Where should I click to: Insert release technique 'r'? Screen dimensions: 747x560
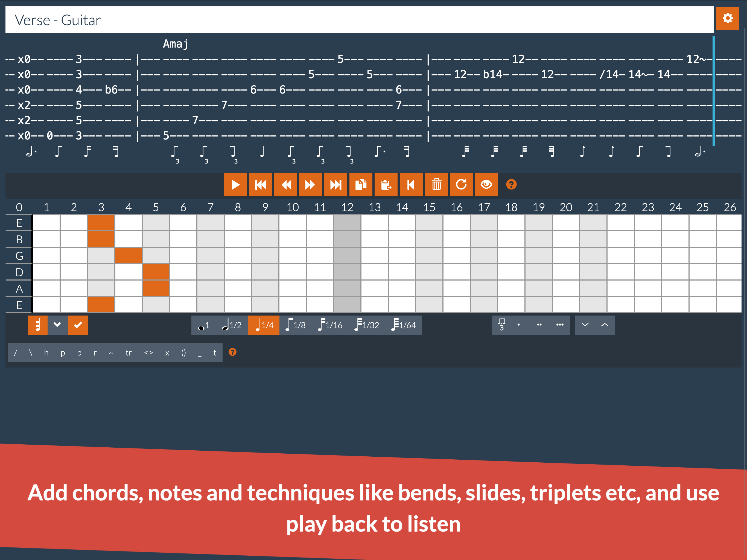click(x=95, y=353)
